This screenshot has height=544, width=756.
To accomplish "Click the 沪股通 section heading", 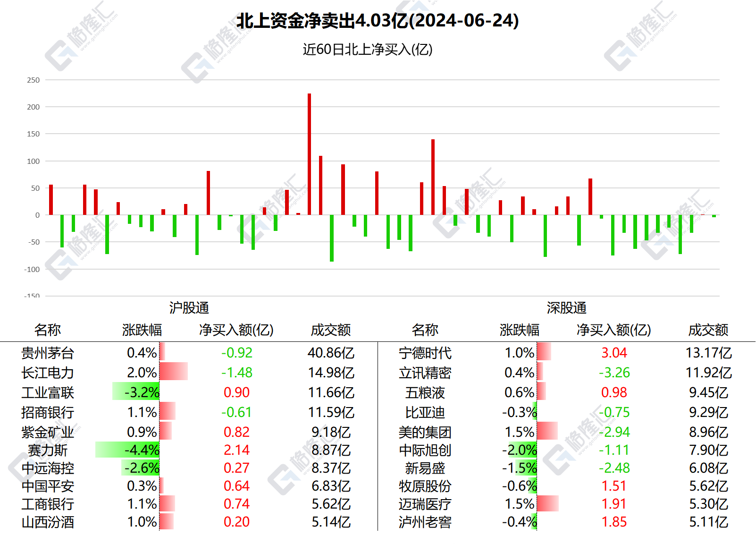I will pyautogui.click(x=189, y=308).
